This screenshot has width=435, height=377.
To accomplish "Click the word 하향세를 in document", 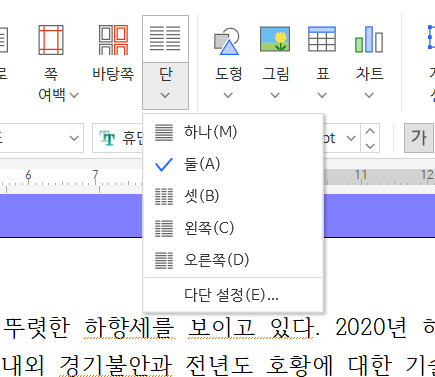I will [129, 327].
